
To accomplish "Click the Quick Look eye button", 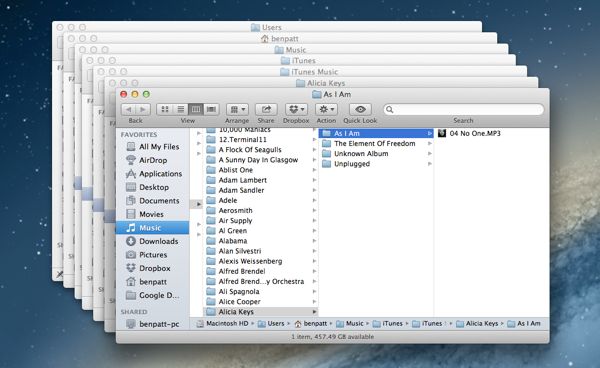I will (x=360, y=109).
